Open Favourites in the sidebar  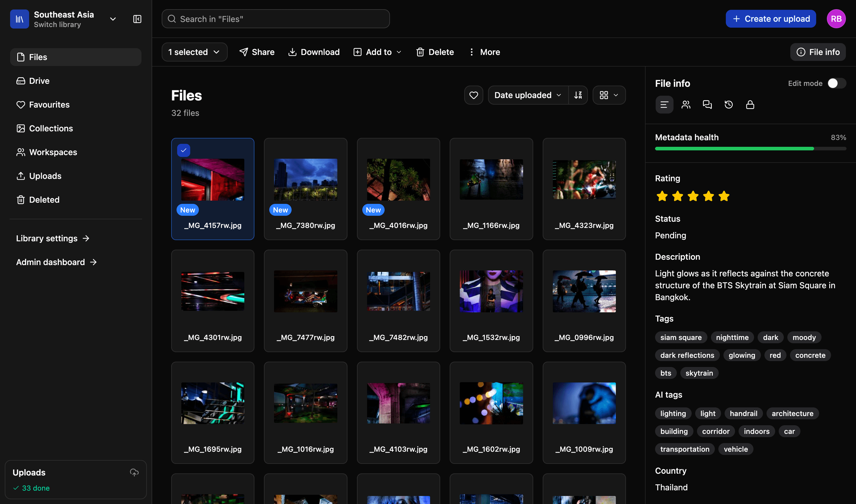pos(76,105)
